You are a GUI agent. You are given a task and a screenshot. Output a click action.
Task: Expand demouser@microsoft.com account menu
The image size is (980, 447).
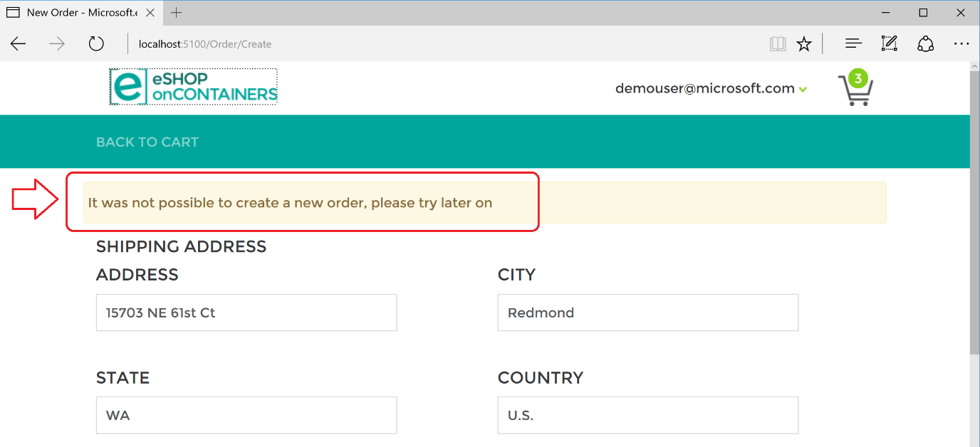point(711,89)
